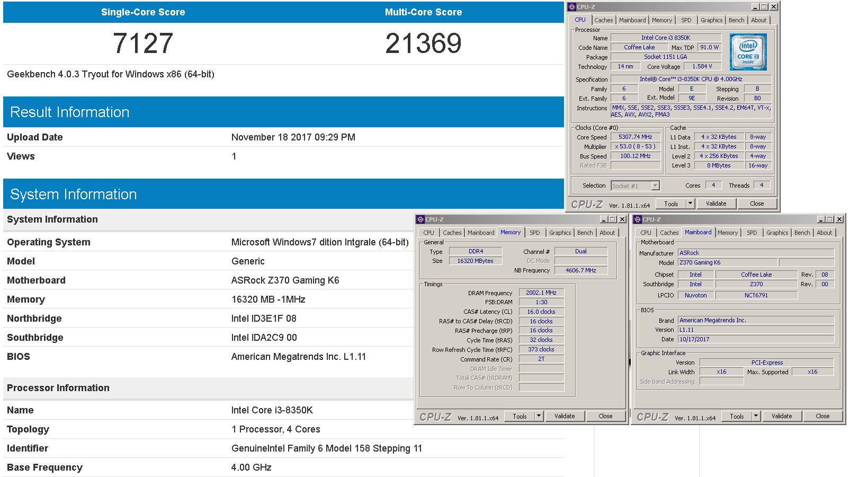The width and height of the screenshot is (868, 477).
Task: Click the Max TDP value 91.0 W
Action: pyautogui.click(x=710, y=47)
